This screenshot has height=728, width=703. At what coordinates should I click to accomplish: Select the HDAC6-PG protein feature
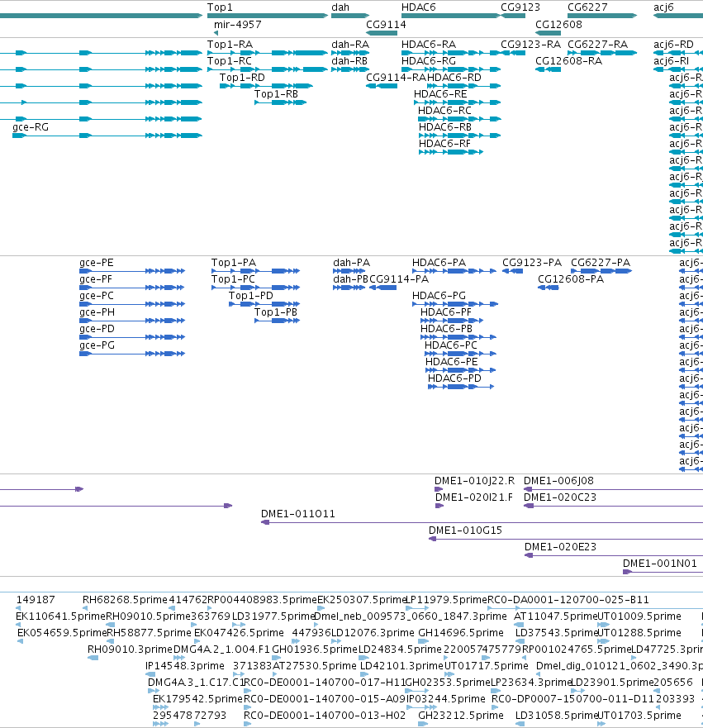pyautogui.click(x=455, y=304)
